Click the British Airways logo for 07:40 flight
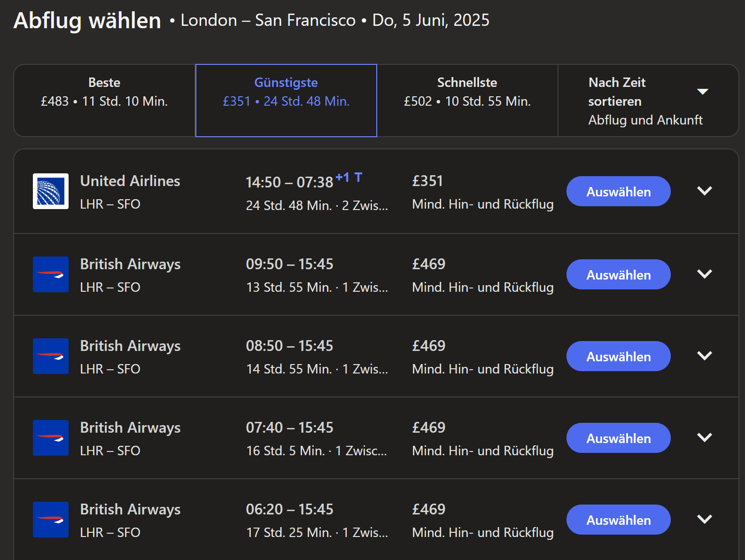Viewport: 745px width, 560px height. pos(51,438)
